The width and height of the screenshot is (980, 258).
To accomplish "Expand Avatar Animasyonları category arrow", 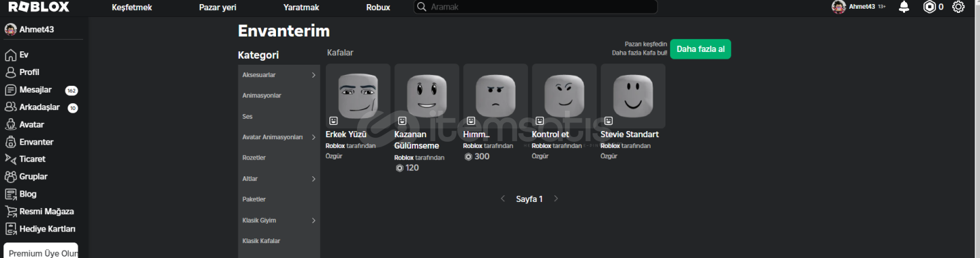I will point(314,137).
